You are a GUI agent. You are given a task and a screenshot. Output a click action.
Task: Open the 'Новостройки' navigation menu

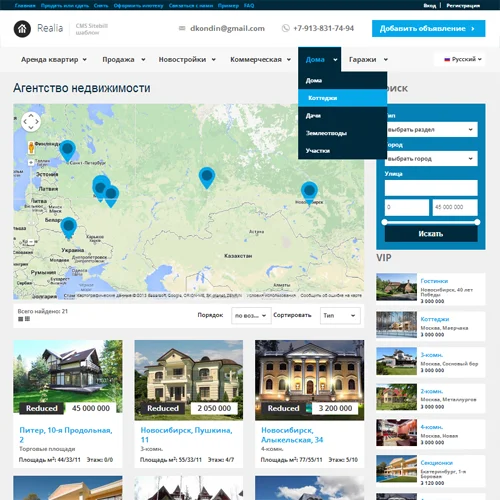coord(187,60)
